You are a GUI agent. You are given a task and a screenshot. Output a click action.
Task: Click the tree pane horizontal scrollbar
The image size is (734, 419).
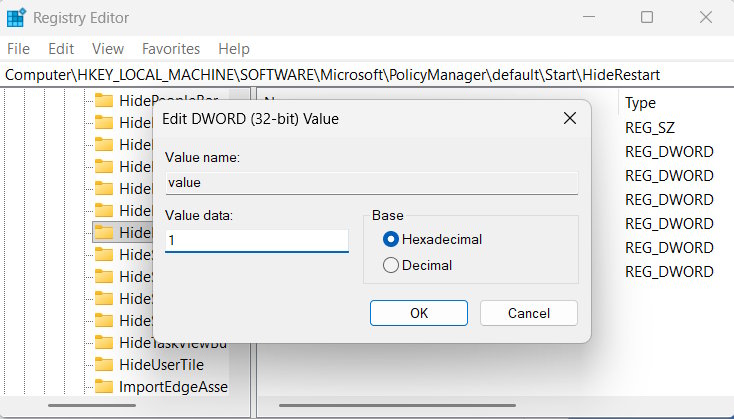point(92,405)
